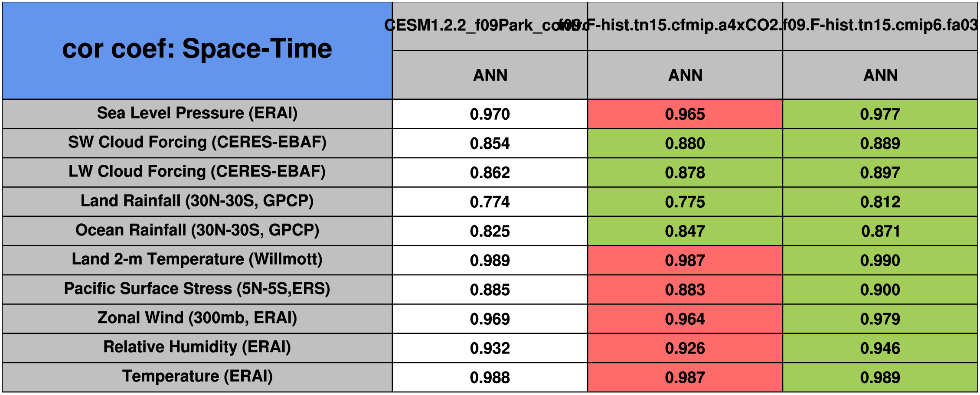Click the ANN subheader under CESM1.2.2_f09Park

490,75
